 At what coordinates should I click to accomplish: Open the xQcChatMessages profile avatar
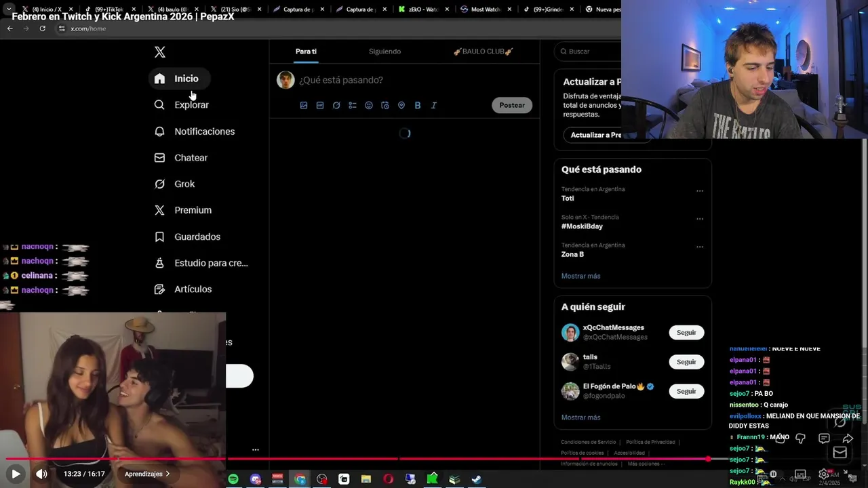click(x=570, y=333)
